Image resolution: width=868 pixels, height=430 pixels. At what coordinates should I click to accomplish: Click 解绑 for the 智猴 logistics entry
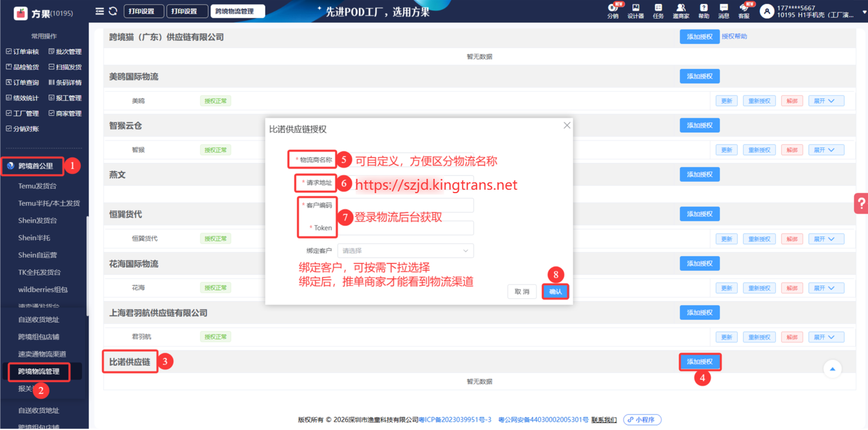792,150
